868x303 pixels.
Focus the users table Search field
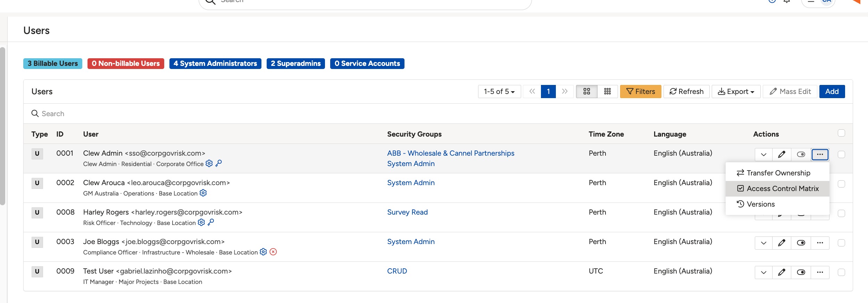pyautogui.click(x=438, y=114)
